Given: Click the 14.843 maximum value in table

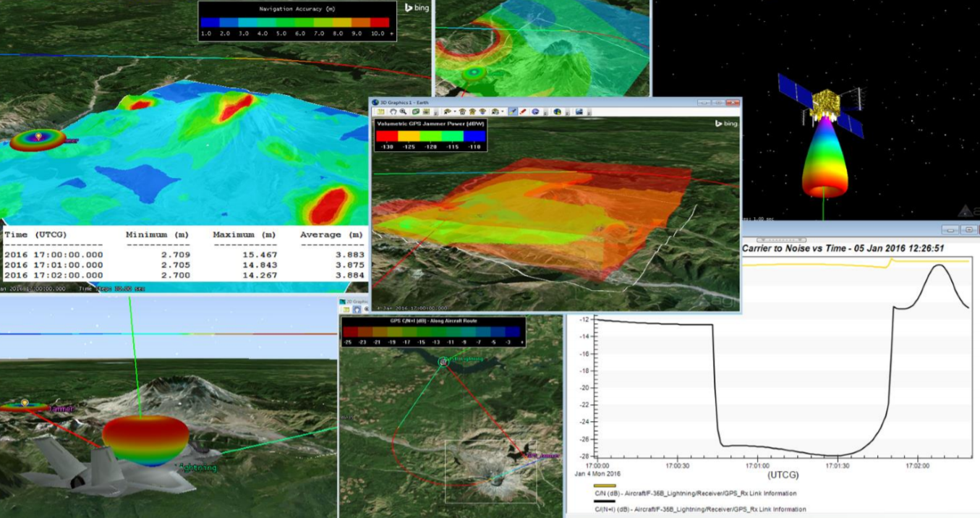Looking at the screenshot, I should point(258,266).
